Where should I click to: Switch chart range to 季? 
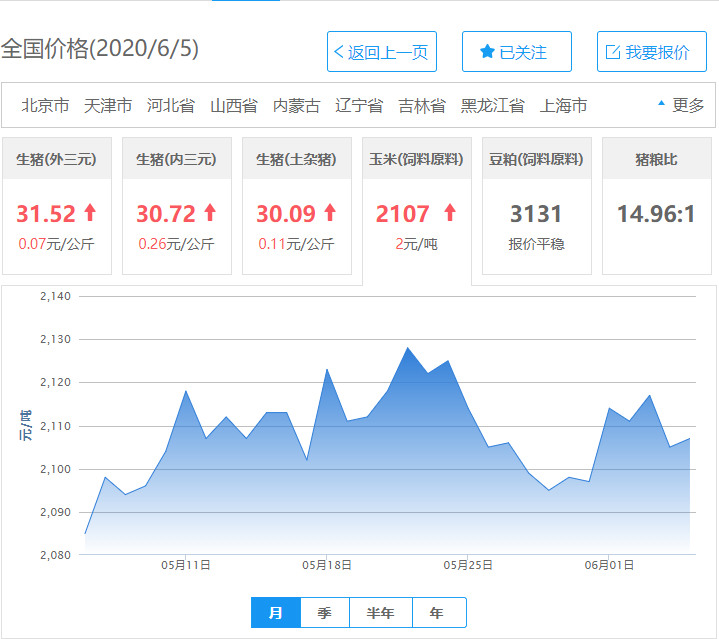tap(325, 612)
